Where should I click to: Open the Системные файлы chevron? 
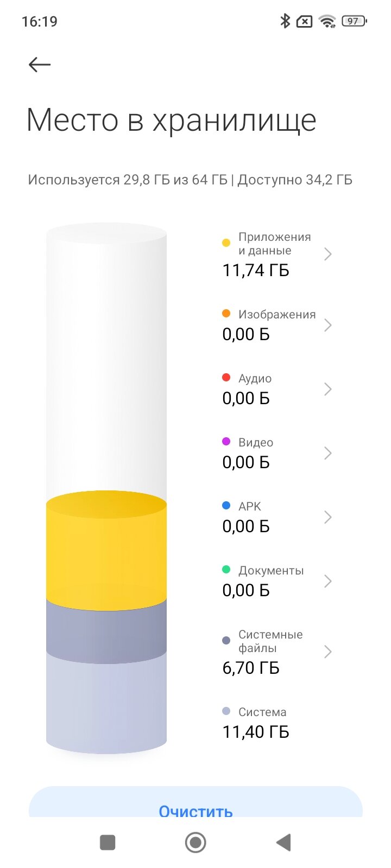[x=327, y=652]
